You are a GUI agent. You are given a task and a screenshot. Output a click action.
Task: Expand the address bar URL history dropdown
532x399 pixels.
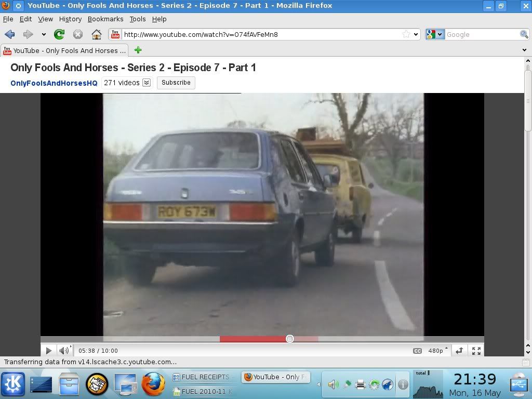[x=416, y=34]
